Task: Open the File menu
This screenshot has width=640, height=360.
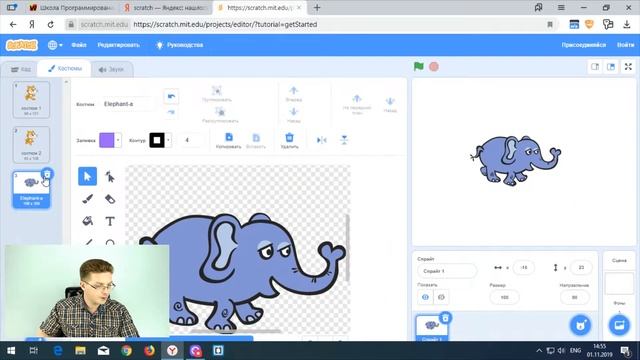Action: (79, 45)
